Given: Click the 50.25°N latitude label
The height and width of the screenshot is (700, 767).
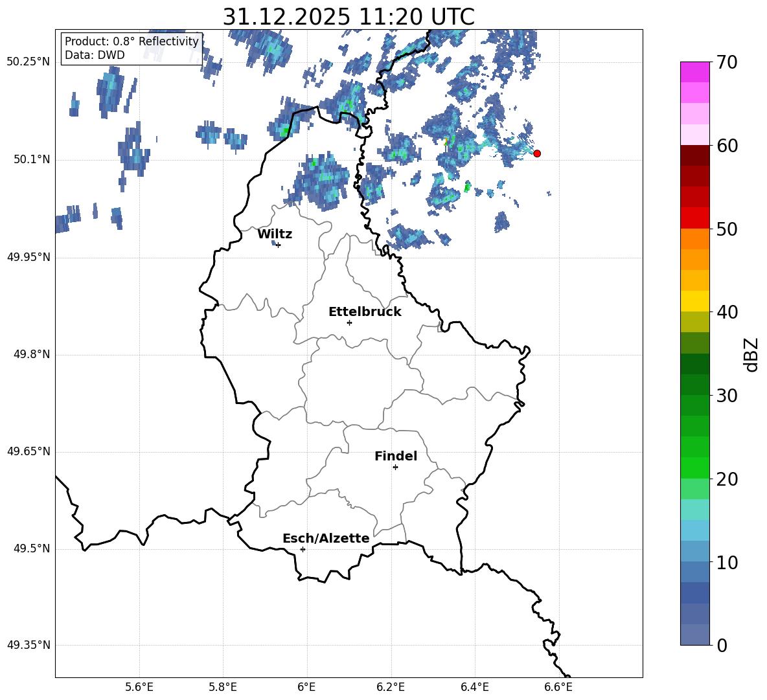Looking at the screenshot, I should (29, 62).
